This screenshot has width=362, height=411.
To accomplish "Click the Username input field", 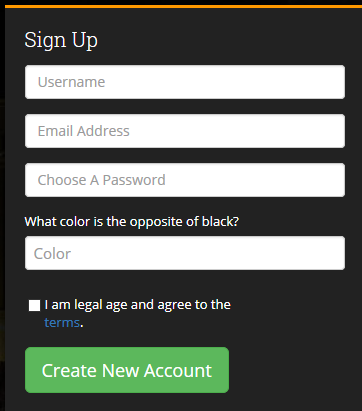I will (x=185, y=82).
